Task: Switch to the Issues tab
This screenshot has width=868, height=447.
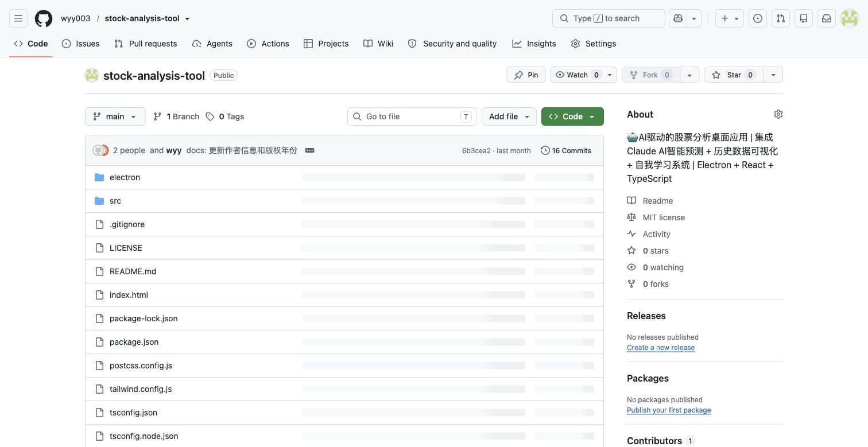Action: (81, 44)
